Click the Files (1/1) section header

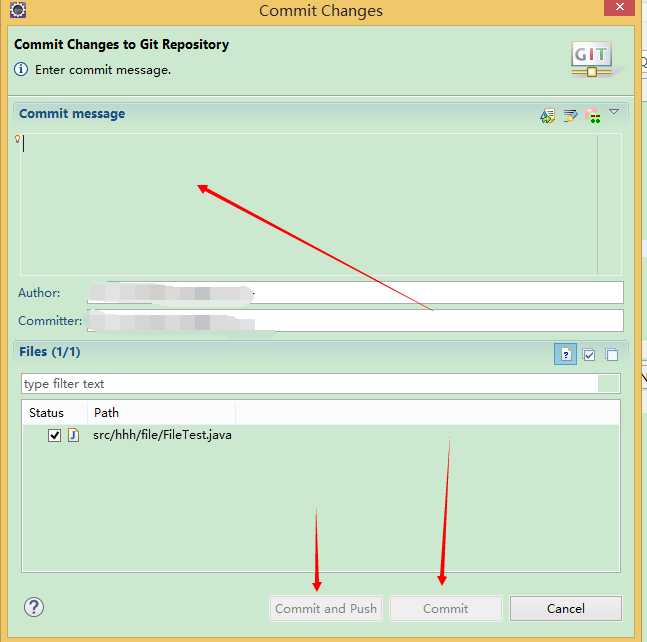50,352
